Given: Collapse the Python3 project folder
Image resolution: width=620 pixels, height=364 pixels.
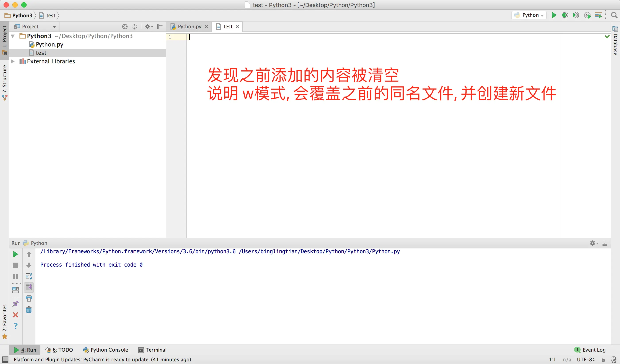Looking at the screenshot, I should (x=13, y=36).
